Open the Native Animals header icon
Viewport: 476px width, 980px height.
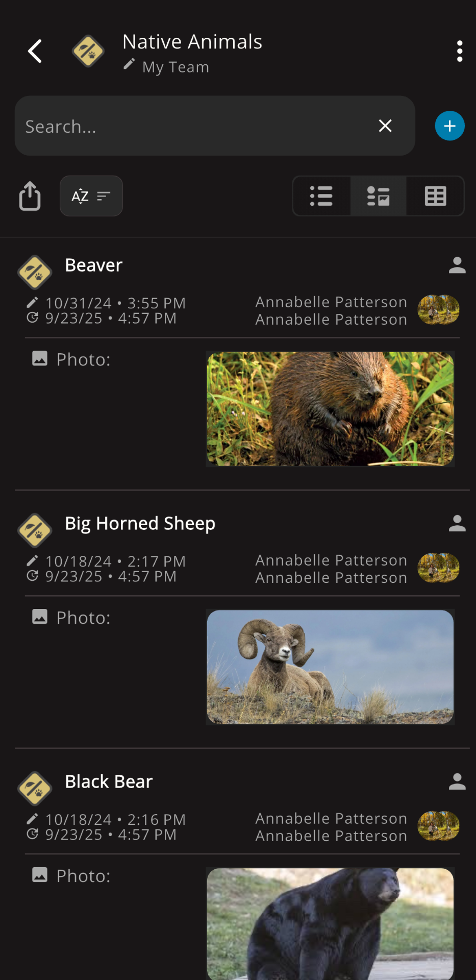[88, 52]
